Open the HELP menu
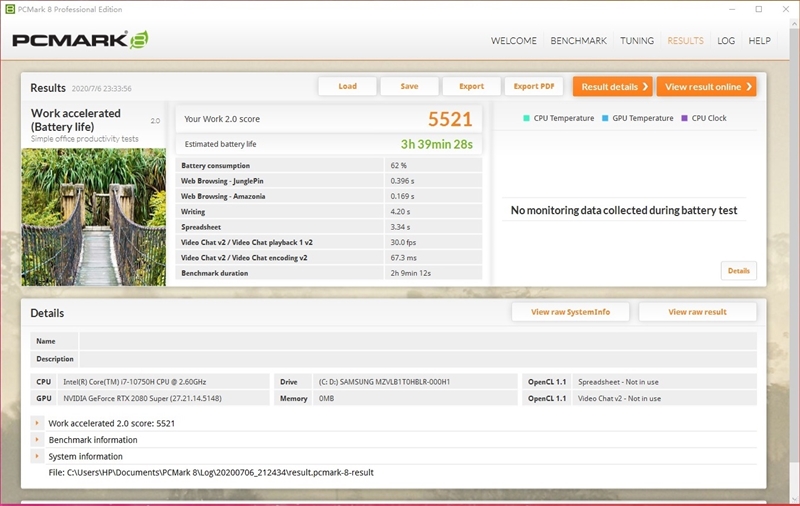 tap(759, 41)
